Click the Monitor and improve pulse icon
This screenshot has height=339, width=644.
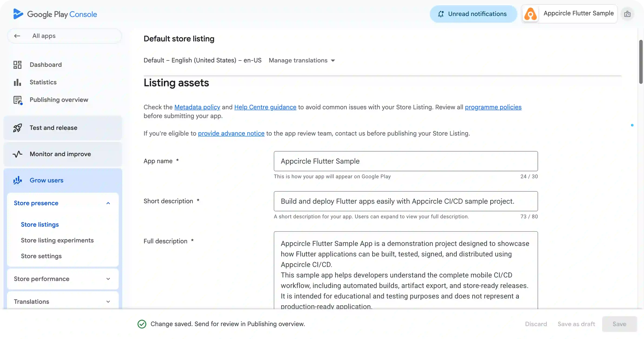[18, 154]
